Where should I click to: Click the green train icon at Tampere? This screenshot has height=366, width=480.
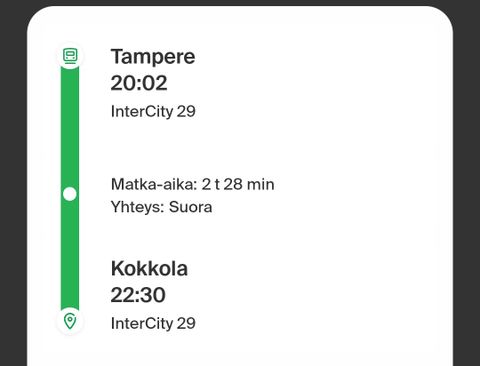(70, 56)
